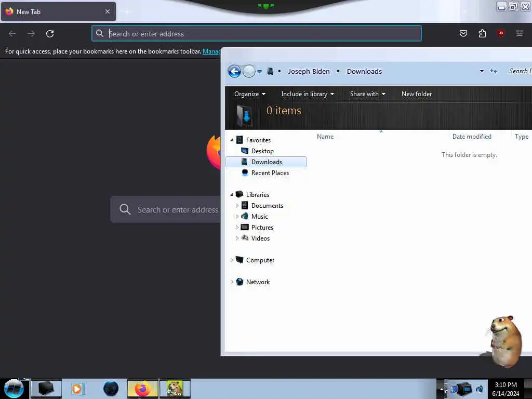Open the Videos library

260,238
